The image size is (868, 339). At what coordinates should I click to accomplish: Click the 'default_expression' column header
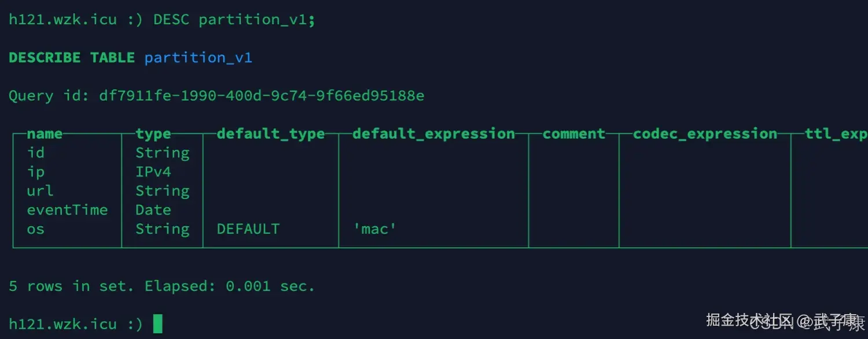pos(433,134)
